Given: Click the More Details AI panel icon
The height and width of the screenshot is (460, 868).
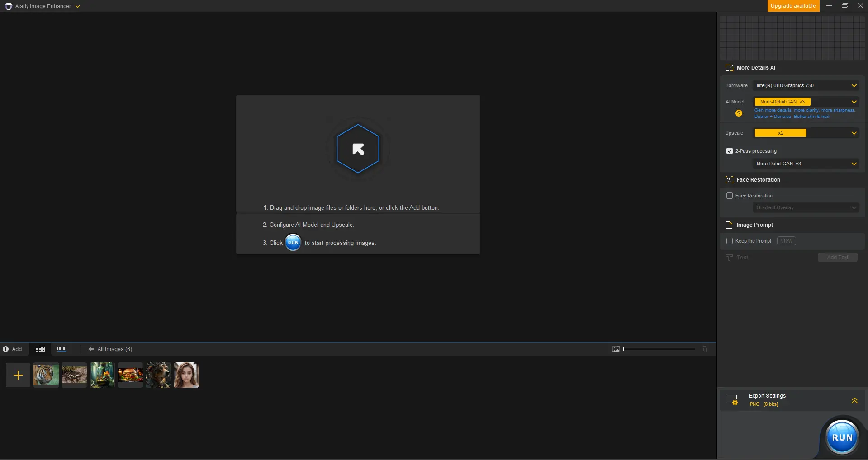Looking at the screenshot, I should [729, 68].
